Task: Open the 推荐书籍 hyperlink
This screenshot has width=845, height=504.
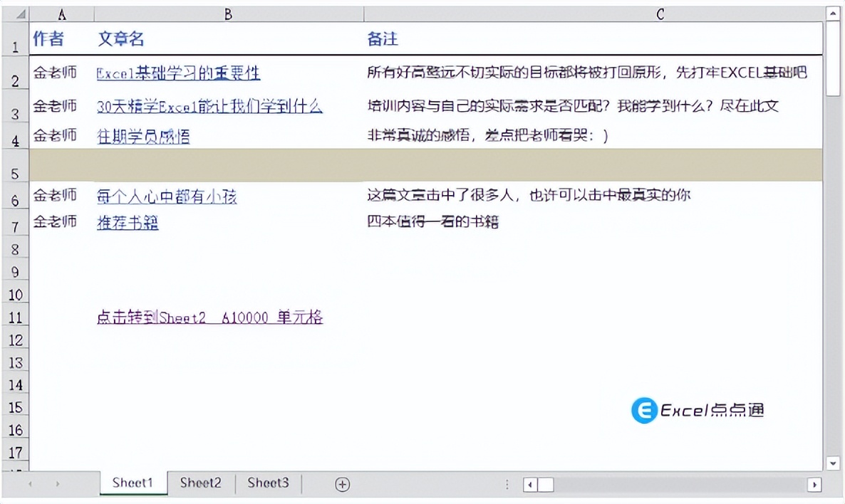Action: point(128,221)
